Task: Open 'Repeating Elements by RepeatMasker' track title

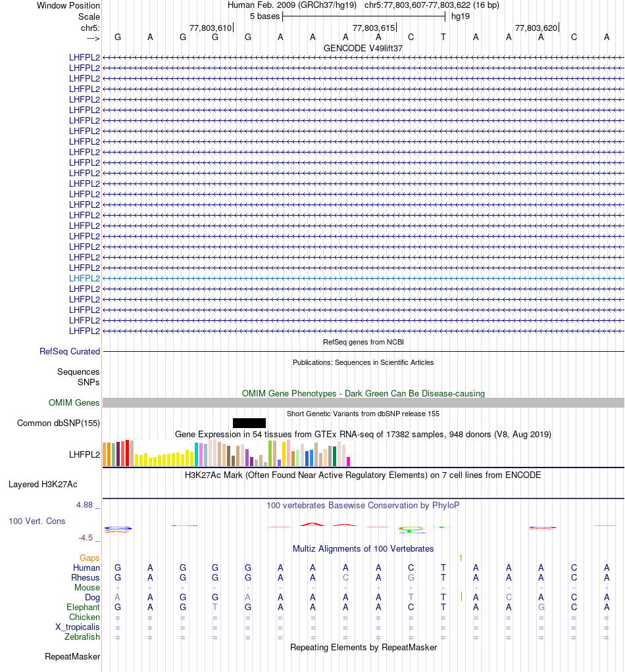Action: coord(363,647)
